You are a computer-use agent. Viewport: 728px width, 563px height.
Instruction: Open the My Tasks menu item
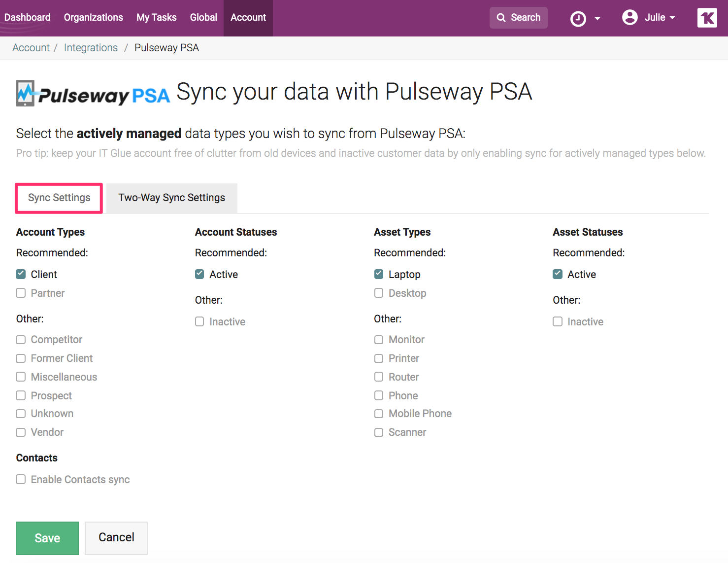(156, 17)
